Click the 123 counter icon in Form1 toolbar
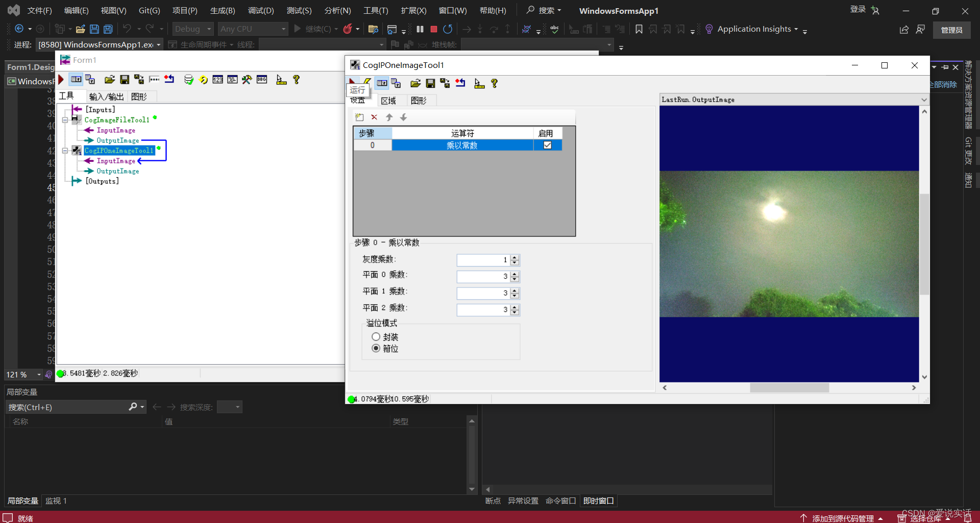The image size is (980, 523). [218, 80]
